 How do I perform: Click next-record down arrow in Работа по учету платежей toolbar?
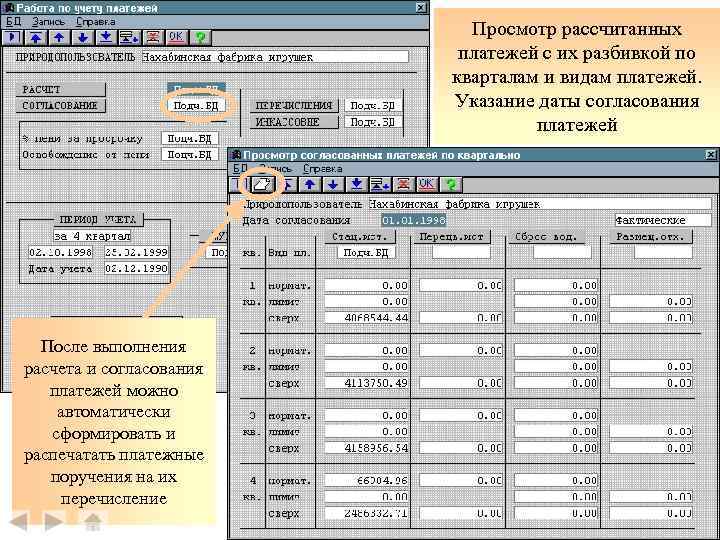click(x=83, y=37)
